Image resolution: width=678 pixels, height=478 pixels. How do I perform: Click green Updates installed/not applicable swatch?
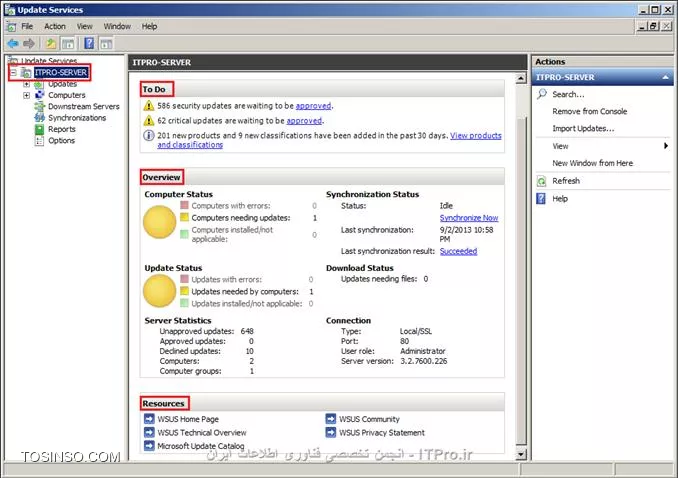click(185, 303)
